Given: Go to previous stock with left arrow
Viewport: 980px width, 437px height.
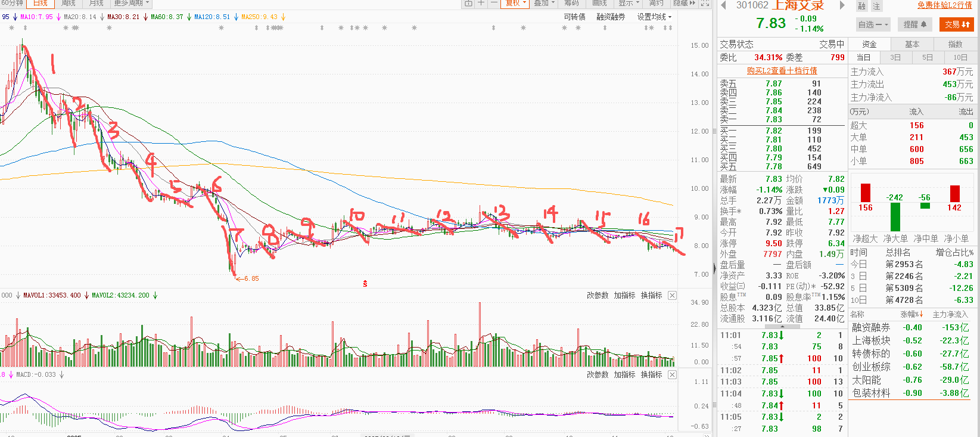Looking at the screenshot, I should 724,5.
